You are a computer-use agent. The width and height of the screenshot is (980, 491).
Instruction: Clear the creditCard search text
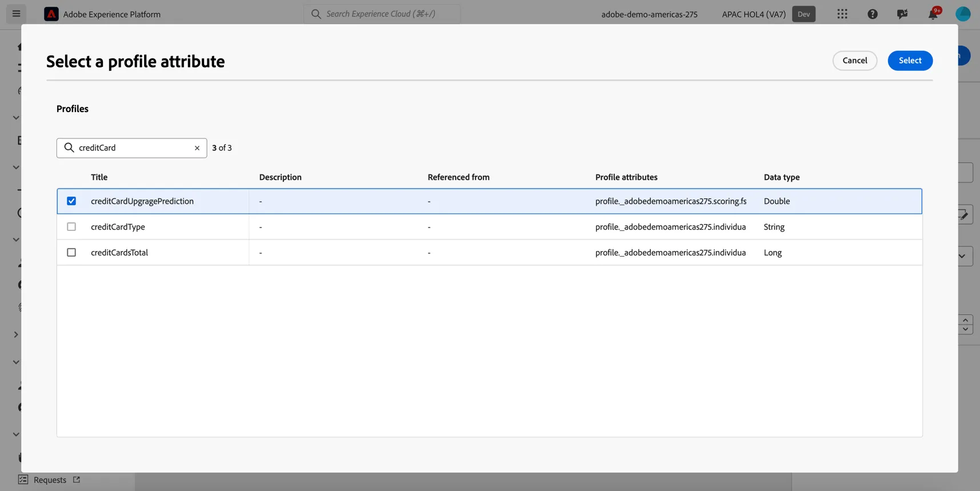[x=197, y=148]
